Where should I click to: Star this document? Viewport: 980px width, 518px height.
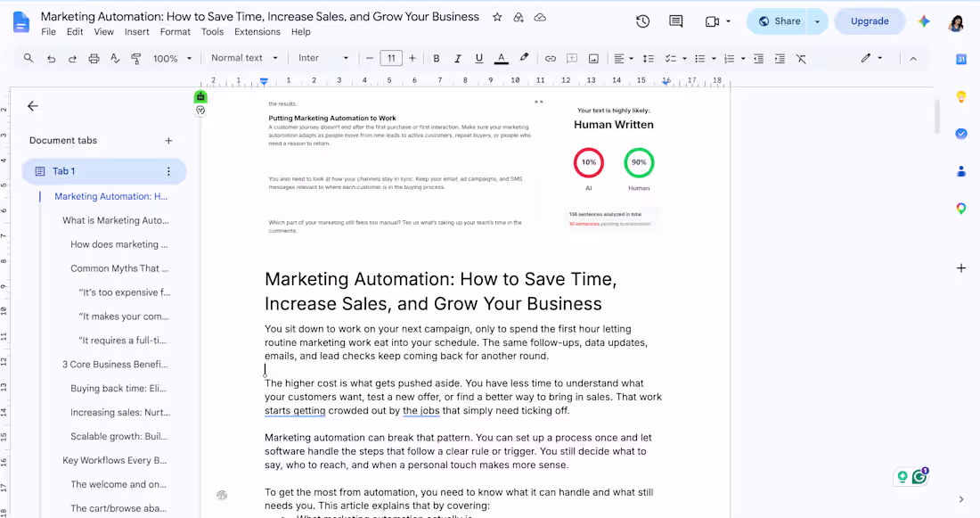[497, 18]
